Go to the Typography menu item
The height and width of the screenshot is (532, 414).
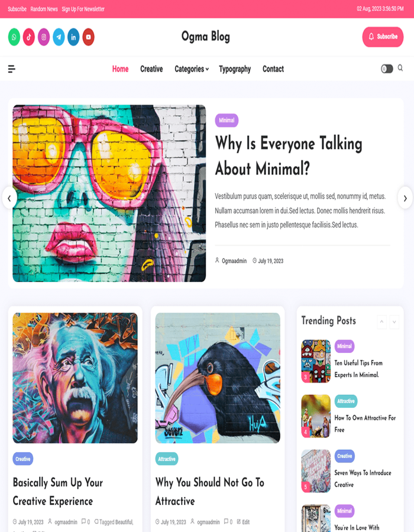(x=235, y=69)
